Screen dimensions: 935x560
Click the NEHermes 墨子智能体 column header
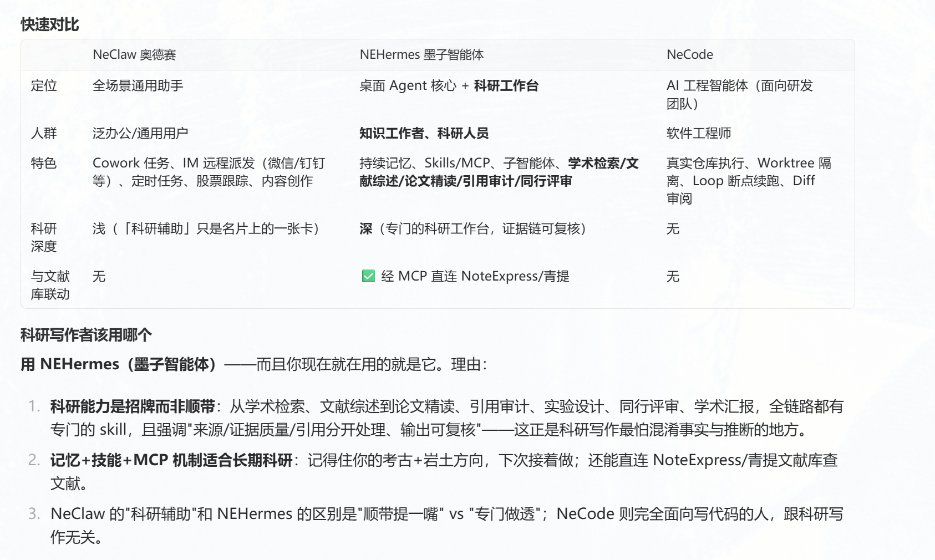pyautogui.click(x=421, y=54)
